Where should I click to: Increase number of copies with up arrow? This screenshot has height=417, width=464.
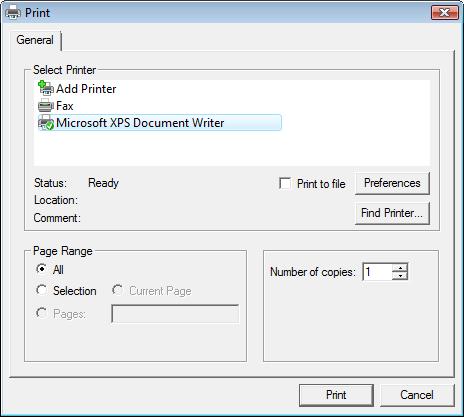tap(400, 268)
